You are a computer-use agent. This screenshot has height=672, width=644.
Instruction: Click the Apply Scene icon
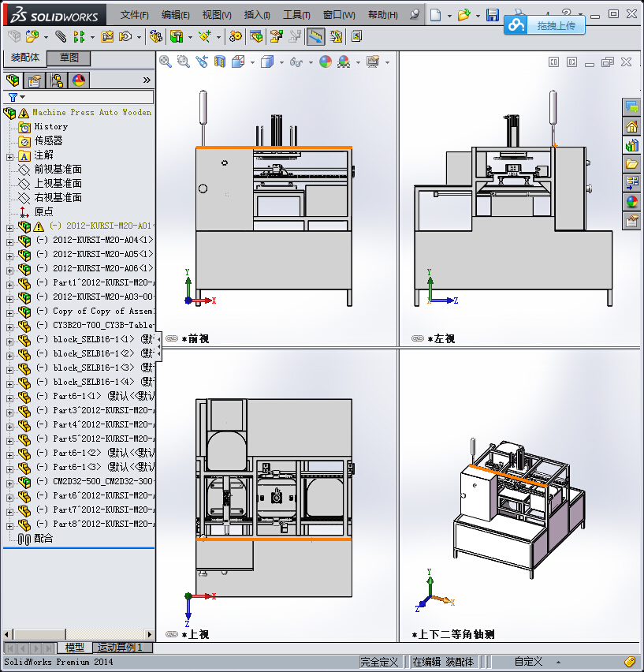(x=344, y=62)
